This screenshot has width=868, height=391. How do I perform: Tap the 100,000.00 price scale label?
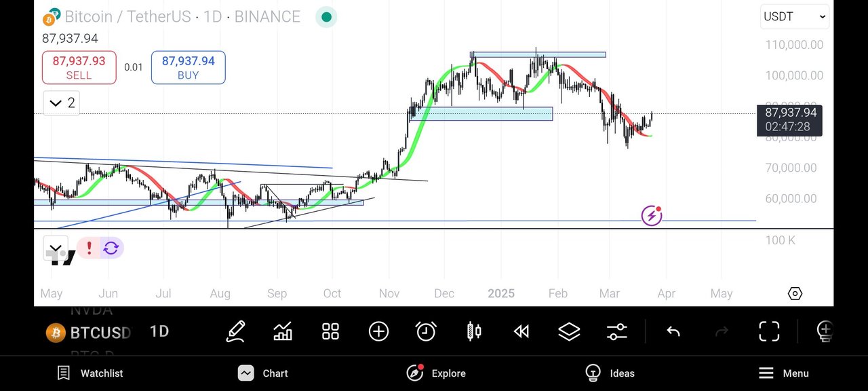(x=794, y=75)
